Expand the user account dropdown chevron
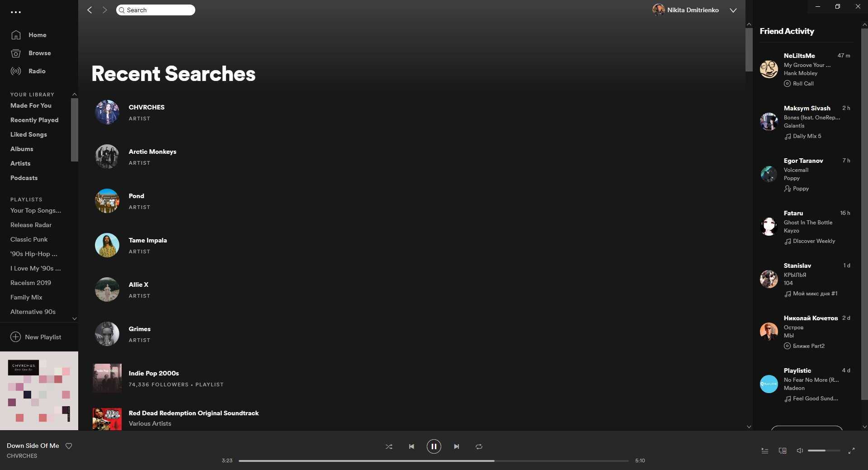 tap(733, 10)
